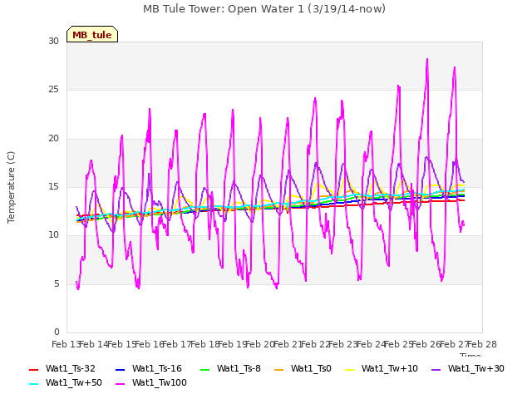
Task: Click the 10 y-axis tick label
Action: (53, 234)
